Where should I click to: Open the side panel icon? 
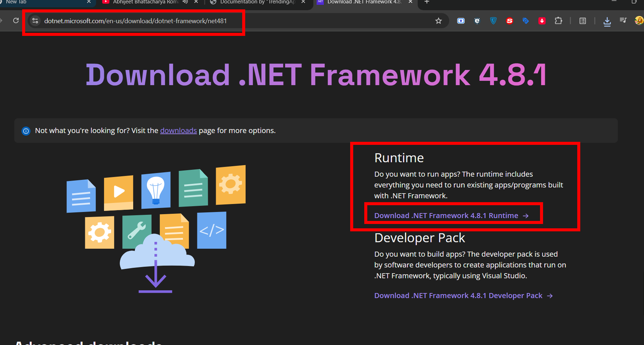pyautogui.click(x=583, y=21)
